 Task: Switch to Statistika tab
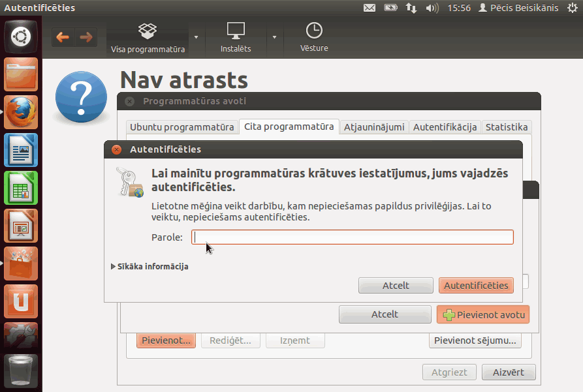click(x=507, y=127)
